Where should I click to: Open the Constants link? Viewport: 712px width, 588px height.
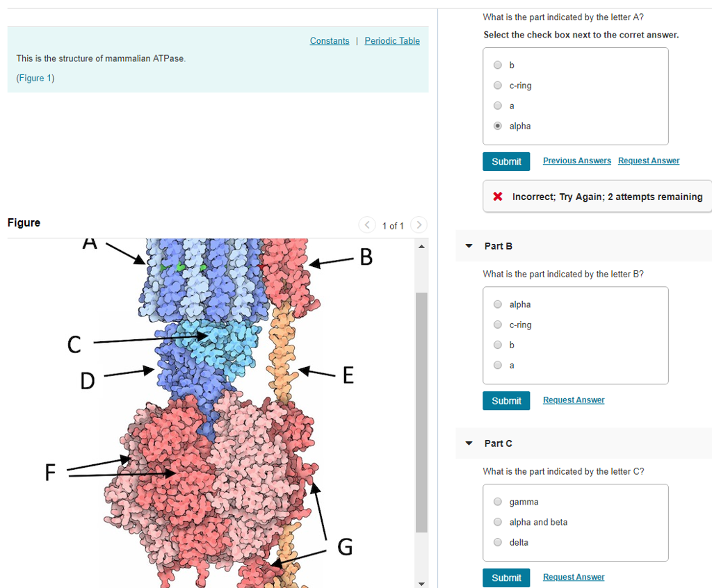pyautogui.click(x=330, y=41)
